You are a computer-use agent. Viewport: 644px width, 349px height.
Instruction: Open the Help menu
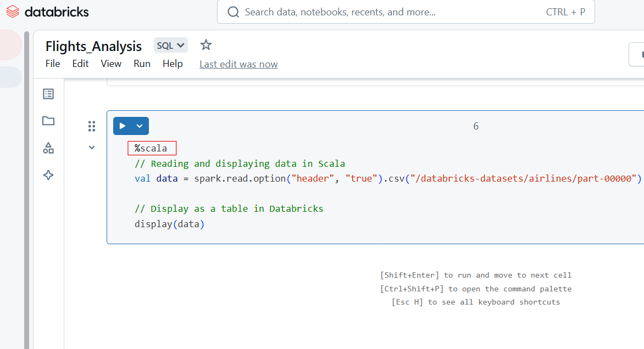173,64
